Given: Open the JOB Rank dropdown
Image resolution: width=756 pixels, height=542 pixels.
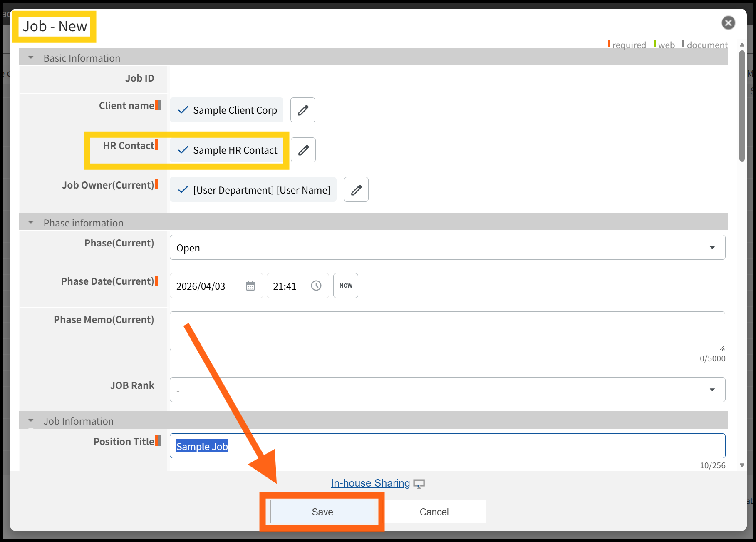Looking at the screenshot, I should click(447, 390).
